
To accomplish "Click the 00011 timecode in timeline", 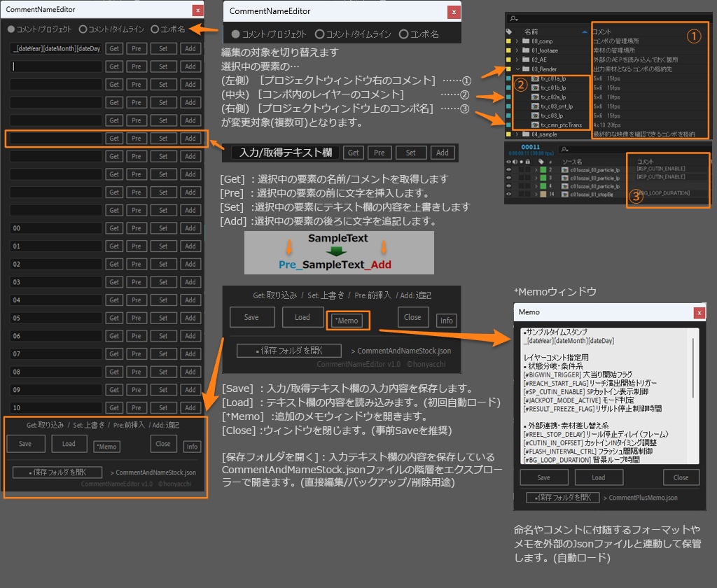I will 531,147.
